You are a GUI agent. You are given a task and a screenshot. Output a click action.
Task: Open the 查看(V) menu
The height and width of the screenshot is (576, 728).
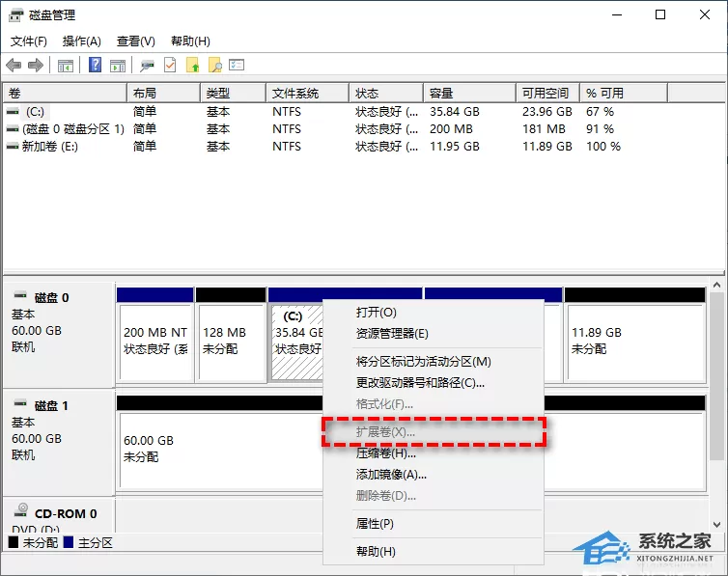point(135,41)
